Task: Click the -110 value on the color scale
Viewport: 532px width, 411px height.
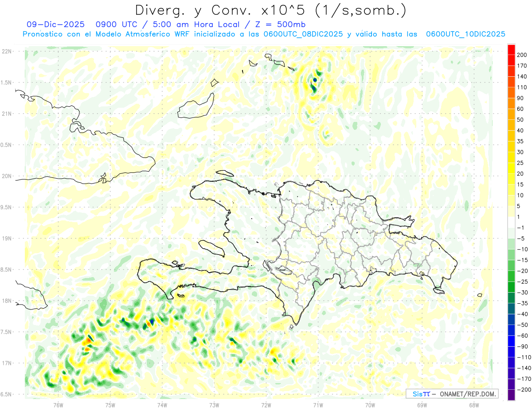Action: [x=524, y=357]
